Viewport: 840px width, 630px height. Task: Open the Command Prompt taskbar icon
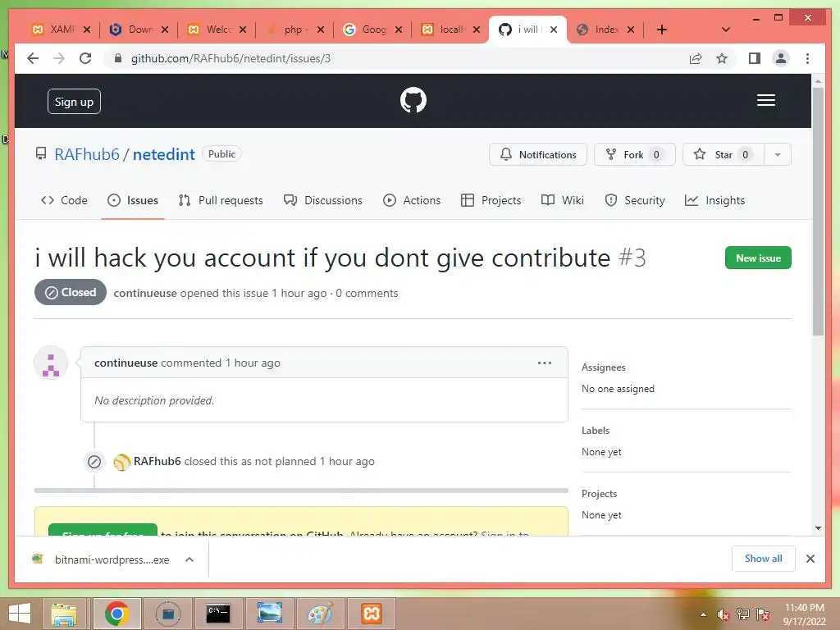(x=218, y=614)
